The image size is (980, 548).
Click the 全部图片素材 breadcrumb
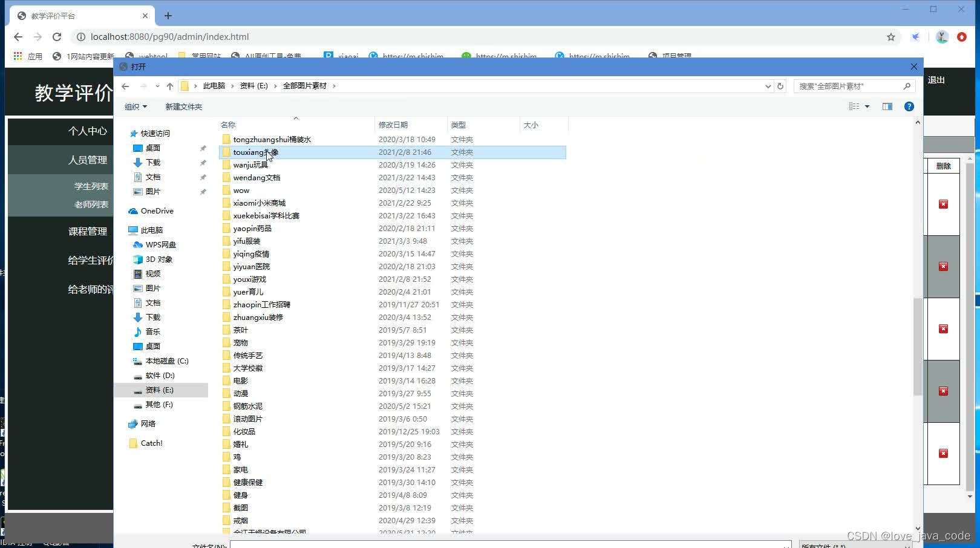click(305, 86)
